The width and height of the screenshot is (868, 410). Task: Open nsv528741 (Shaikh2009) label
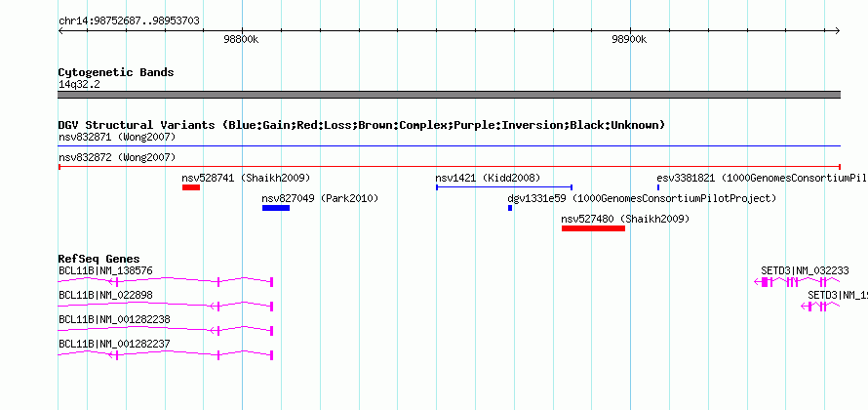point(246,179)
